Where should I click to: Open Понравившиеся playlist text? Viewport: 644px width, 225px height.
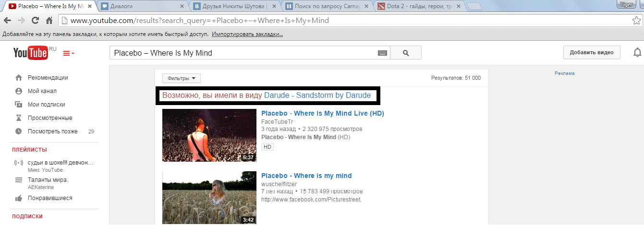50,198
